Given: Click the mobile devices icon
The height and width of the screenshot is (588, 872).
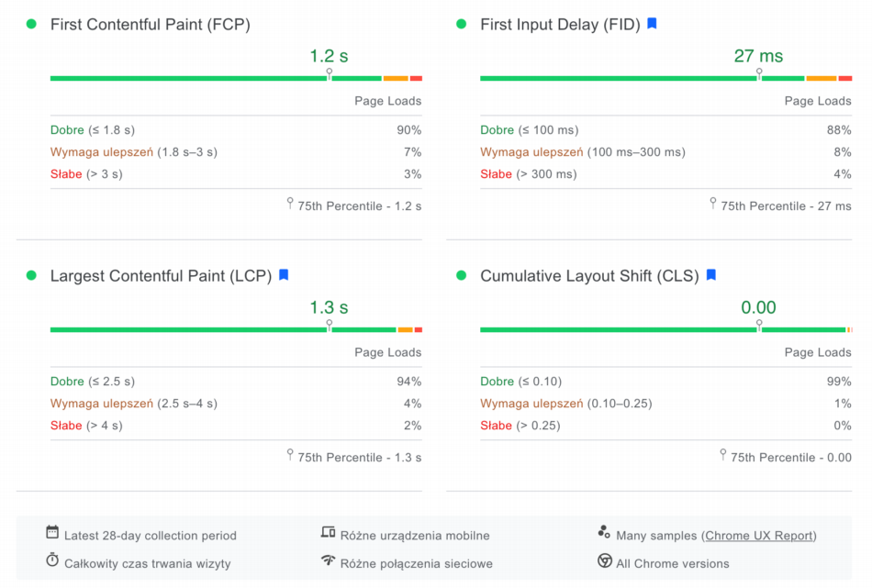Looking at the screenshot, I should (x=328, y=533).
